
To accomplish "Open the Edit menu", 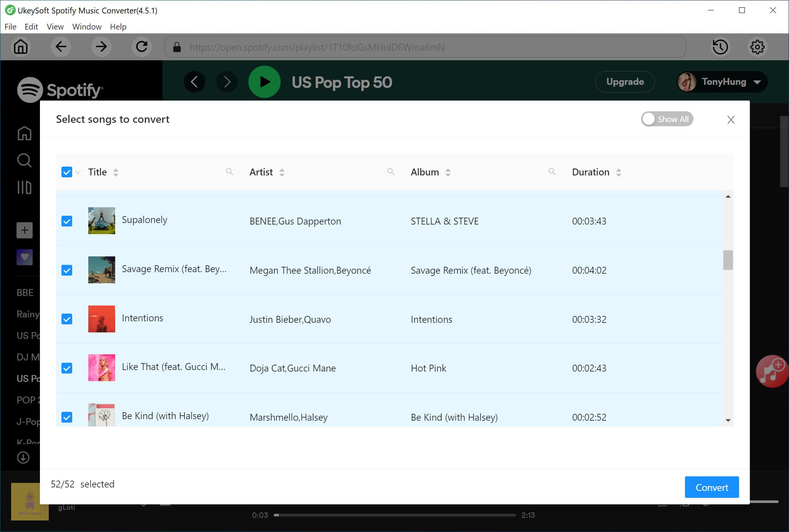I will (31, 27).
